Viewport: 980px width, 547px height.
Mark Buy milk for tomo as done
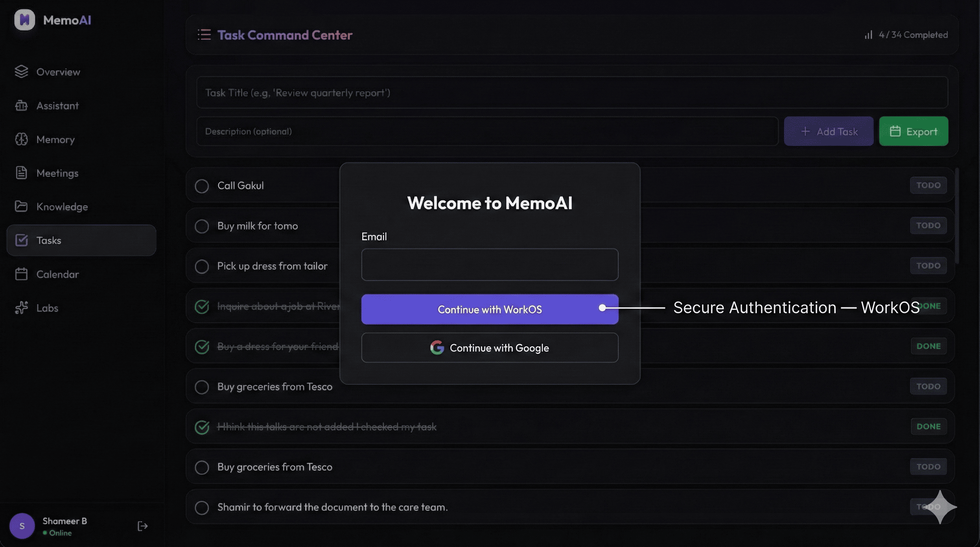pos(202,226)
